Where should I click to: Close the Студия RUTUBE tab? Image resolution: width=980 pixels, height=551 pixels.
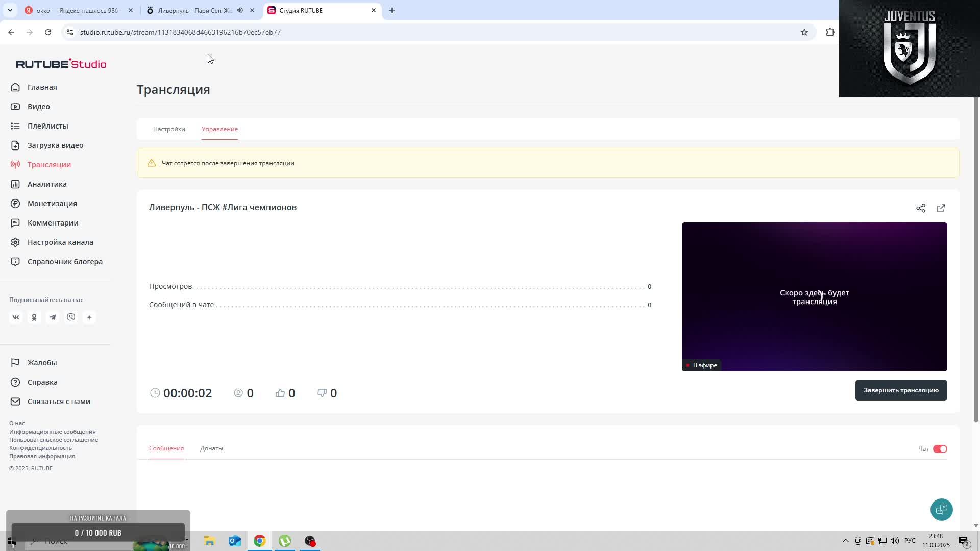pos(374,10)
